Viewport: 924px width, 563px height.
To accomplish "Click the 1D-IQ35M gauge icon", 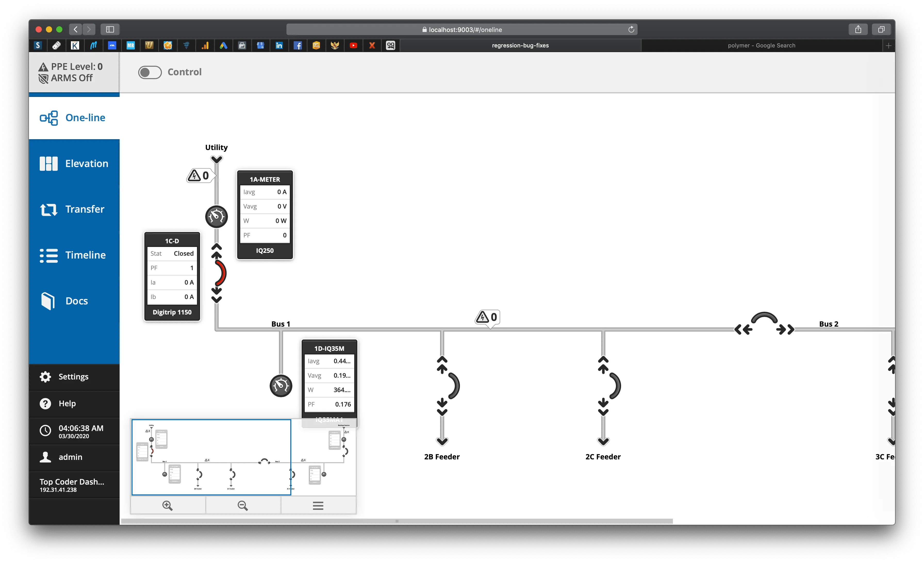I will click(281, 386).
